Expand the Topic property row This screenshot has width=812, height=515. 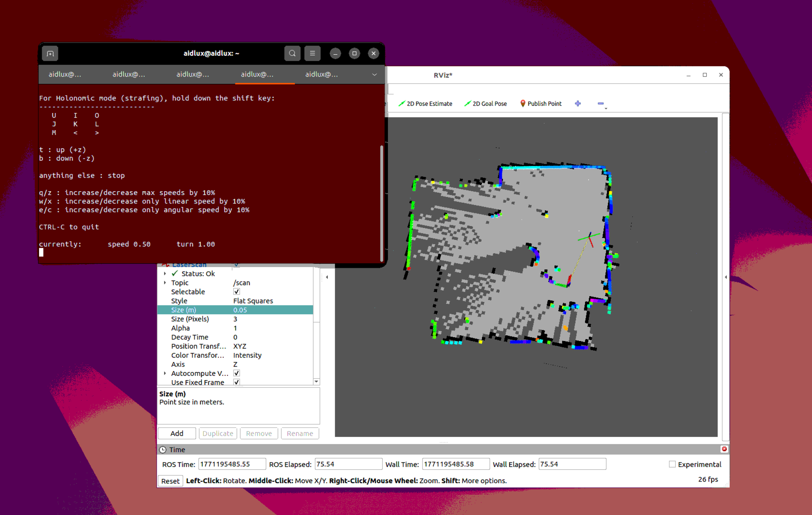pyautogui.click(x=165, y=283)
